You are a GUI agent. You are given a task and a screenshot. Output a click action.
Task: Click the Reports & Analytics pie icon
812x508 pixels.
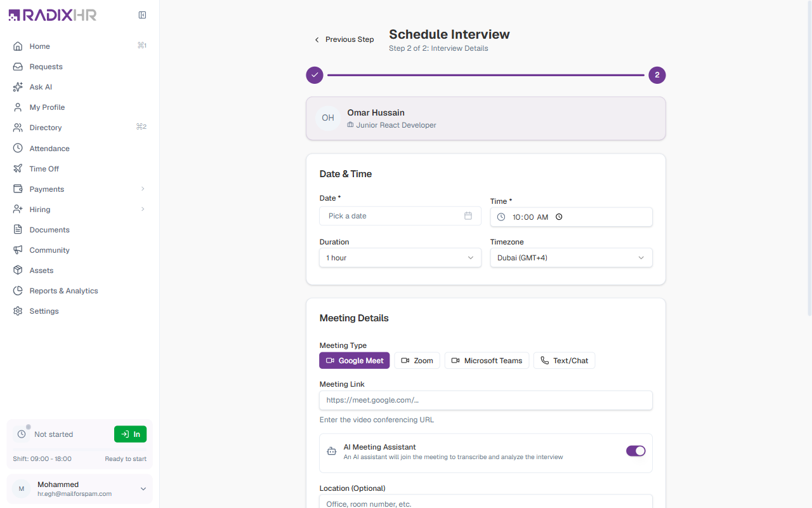click(x=18, y=291)
